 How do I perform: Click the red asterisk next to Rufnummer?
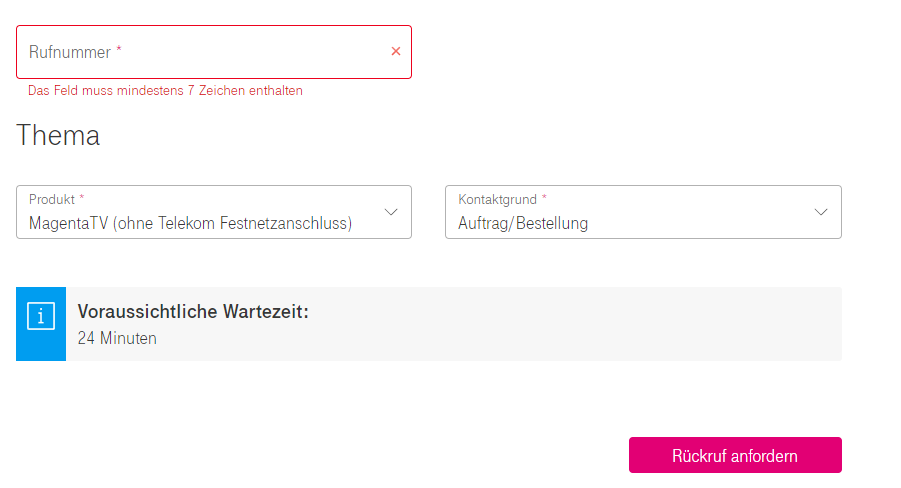[x=119, y=49]
